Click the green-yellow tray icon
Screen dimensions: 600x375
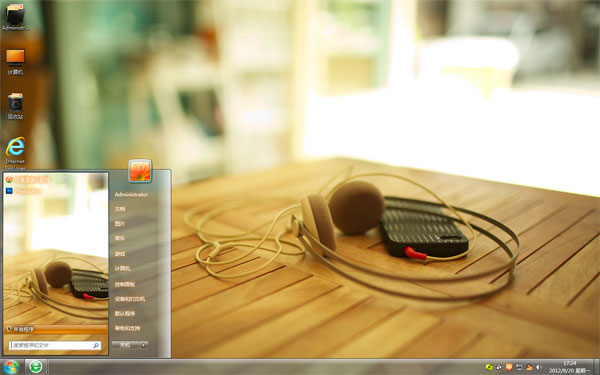point(489,367)
